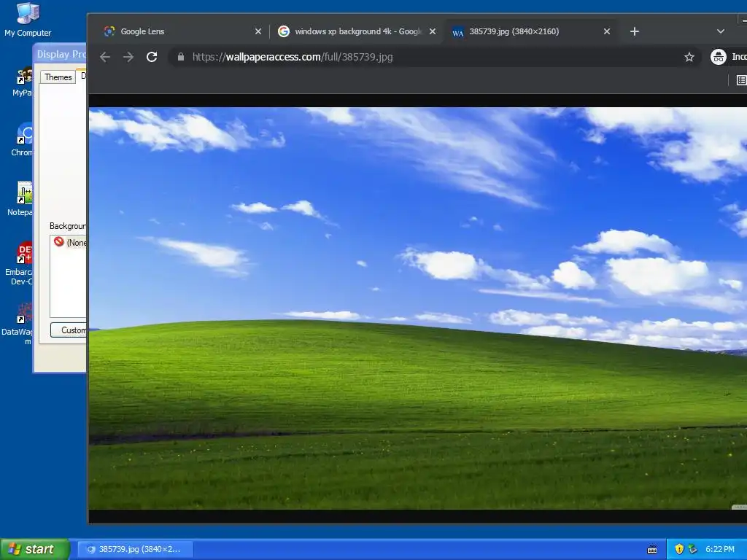The height and width of the screenshot is (560, 747).
Task: Close the Google Lens tab
Action: tap(258, 31)
